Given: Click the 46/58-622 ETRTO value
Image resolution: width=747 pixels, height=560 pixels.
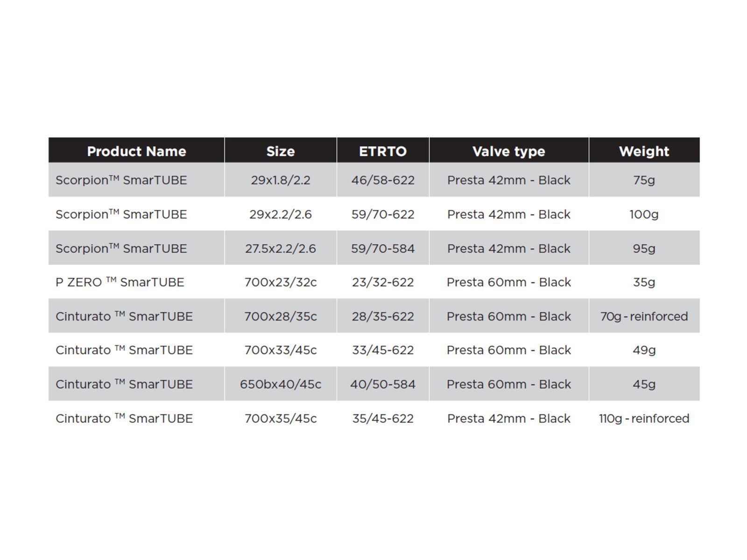Looking at the screenshot, I should (383, 180).
